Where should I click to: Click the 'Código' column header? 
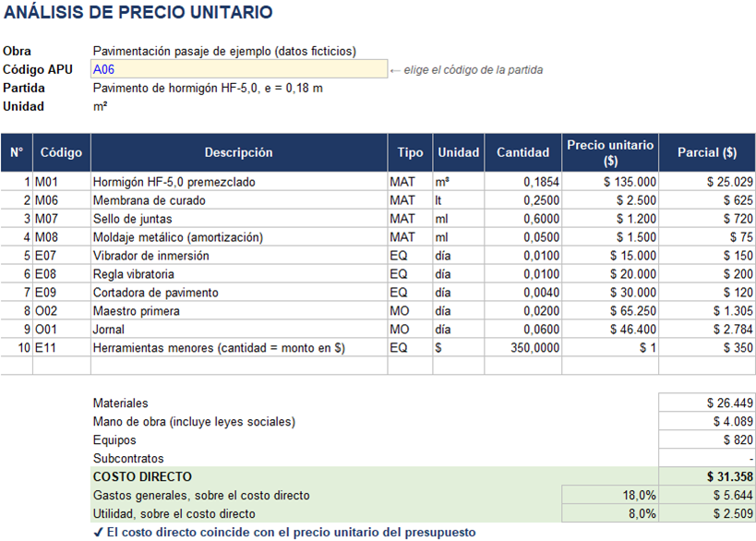[x=61, y=152]
